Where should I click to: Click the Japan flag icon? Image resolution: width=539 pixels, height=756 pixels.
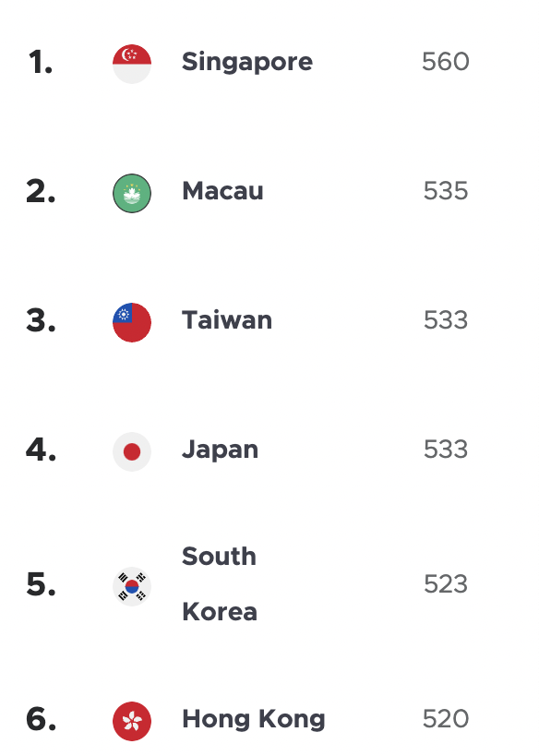[x=132, y=451]
